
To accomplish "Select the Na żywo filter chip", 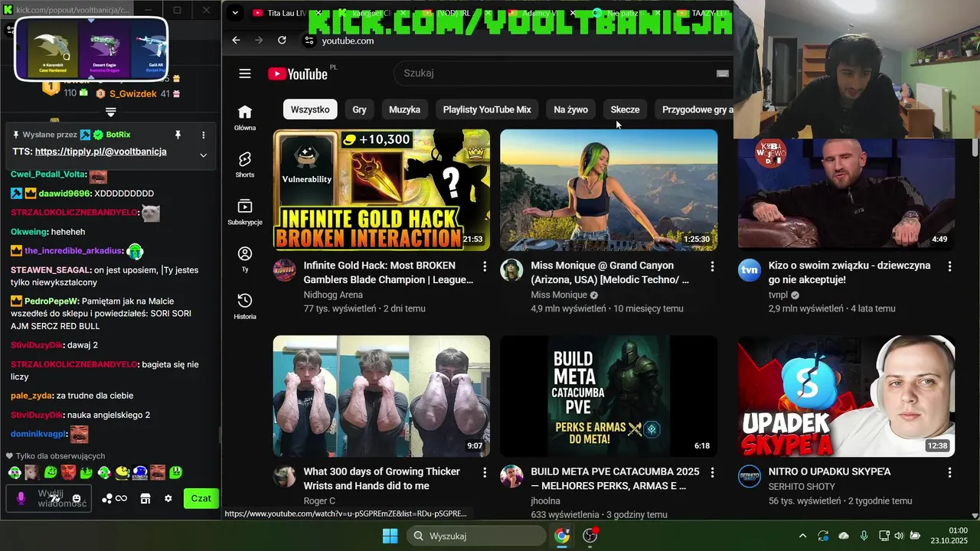I will pos(570,109).
